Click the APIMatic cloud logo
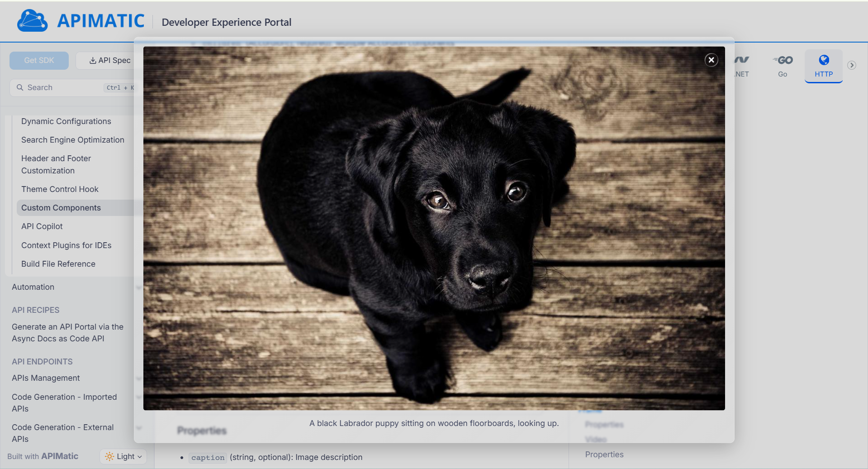This screenshot has width=868, height=469. click(32, 21)
